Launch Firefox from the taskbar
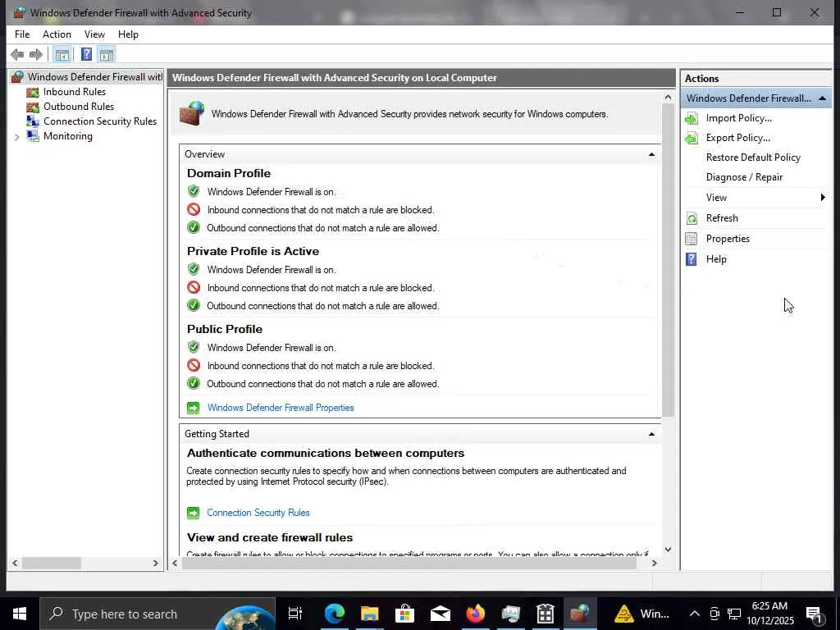This screenshot has width=840, height=630. click(475, 614)
